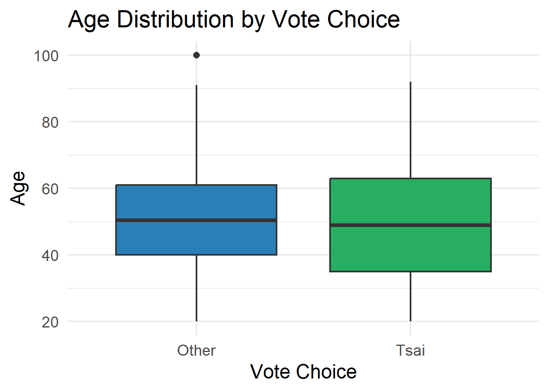Select the median line of the Other box
Viewport: 549px width, 392px height.
point(196,220)
